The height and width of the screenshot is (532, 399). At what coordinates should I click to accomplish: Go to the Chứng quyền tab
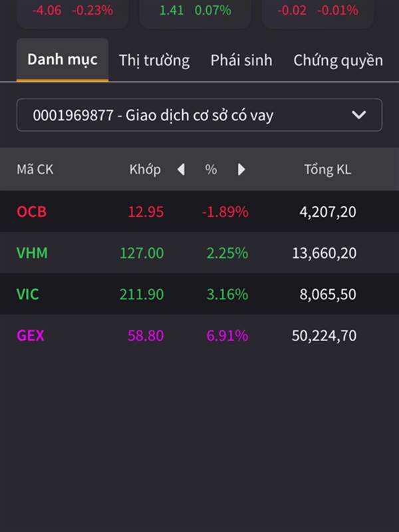[x=338, y=60]
